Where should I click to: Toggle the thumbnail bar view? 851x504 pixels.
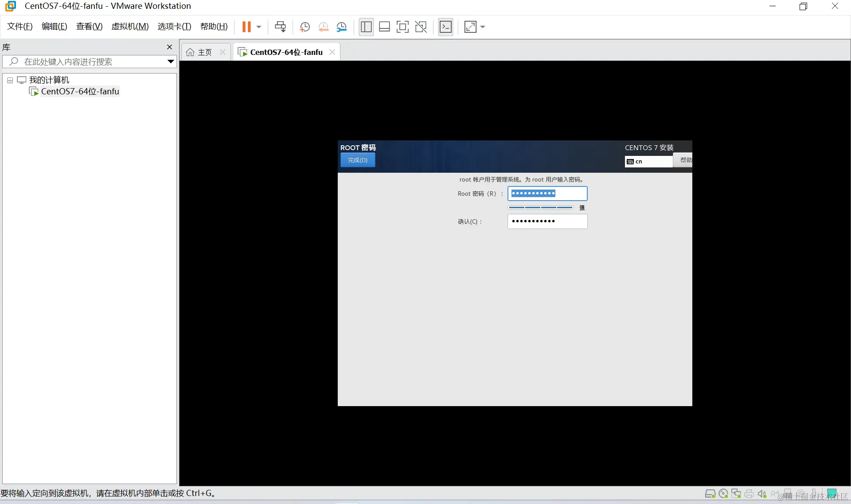click(x=384, y=27)
